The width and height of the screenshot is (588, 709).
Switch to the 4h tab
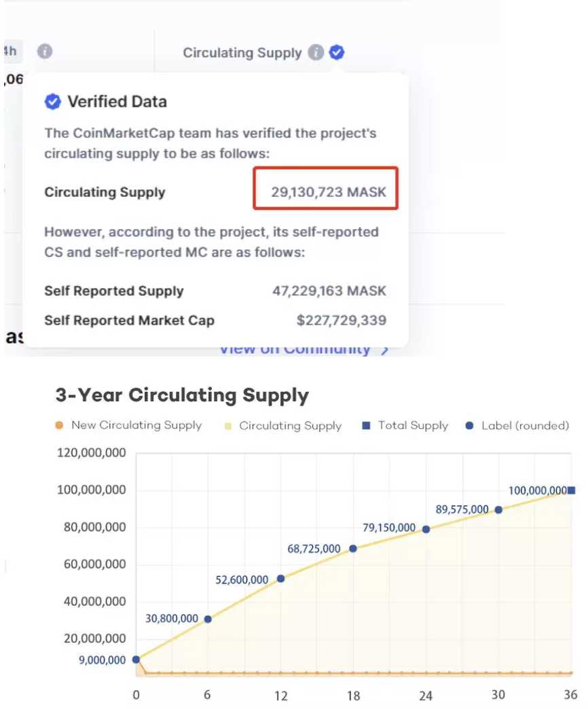point(10,51)
